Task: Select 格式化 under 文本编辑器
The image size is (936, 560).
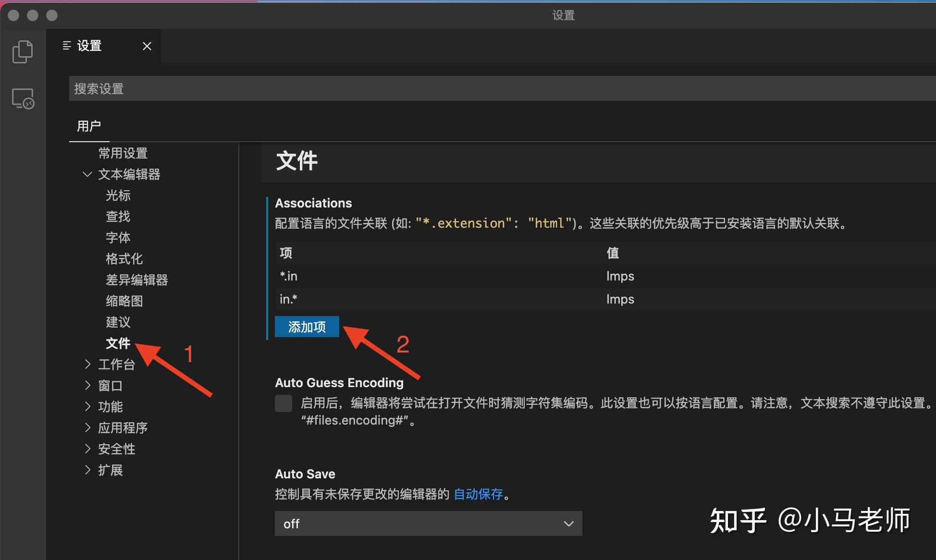Action: (124, 258)
